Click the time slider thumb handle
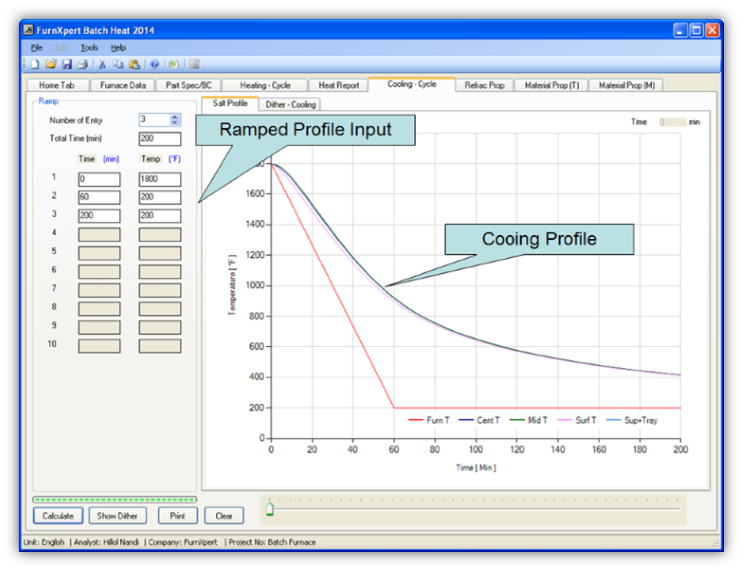743x571 pixels. 270,509
